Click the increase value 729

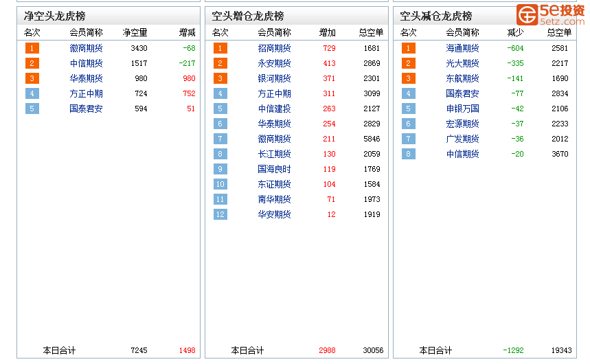tap(329, 48)
